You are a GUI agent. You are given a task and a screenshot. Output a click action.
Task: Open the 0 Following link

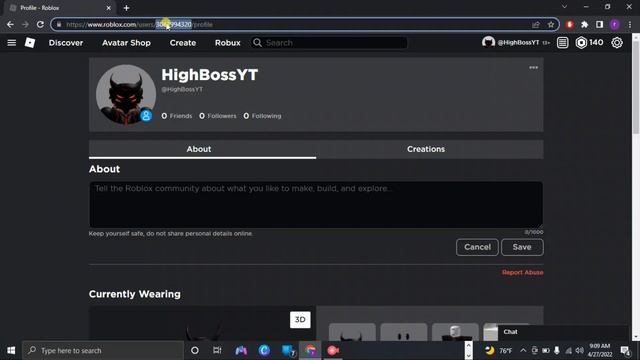coord(262,116)
